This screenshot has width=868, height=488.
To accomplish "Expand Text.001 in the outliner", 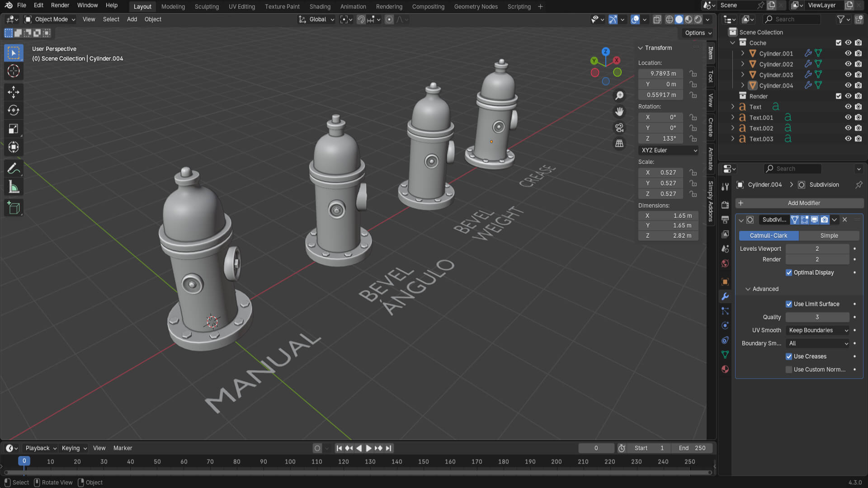I will pyautogui.click(x=733, y=117).
